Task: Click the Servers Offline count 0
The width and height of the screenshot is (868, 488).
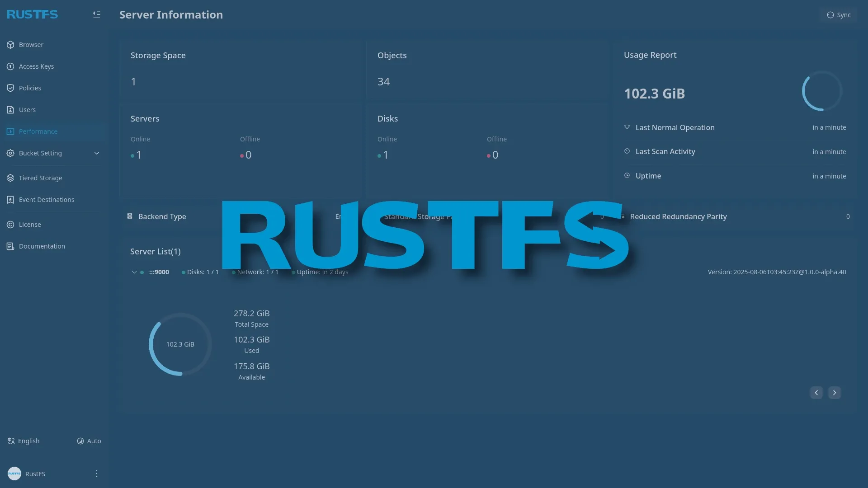Action: [x=248, y=155]
